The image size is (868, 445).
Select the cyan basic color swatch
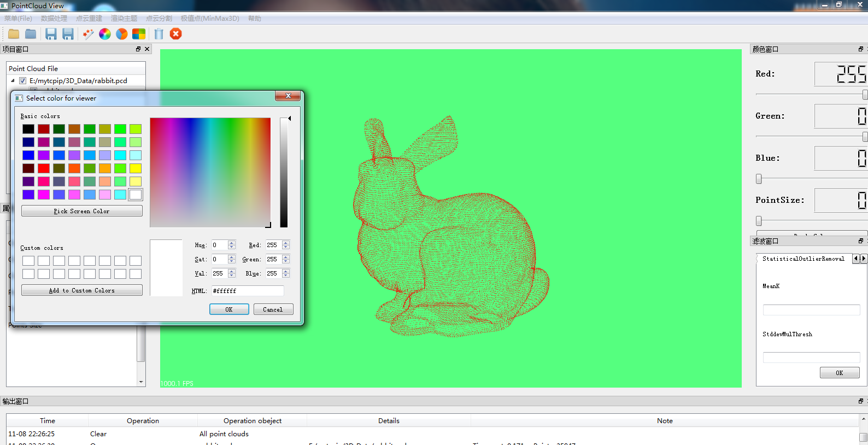pyautogui.click(x=120, y=155)
